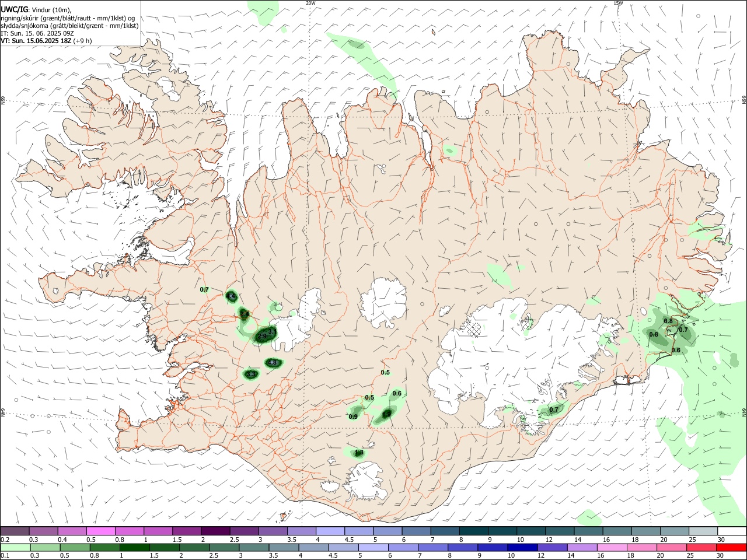Pick the darkest green swatch in the lower legend
The image size is (747, 560).
(x=134, y=547)
